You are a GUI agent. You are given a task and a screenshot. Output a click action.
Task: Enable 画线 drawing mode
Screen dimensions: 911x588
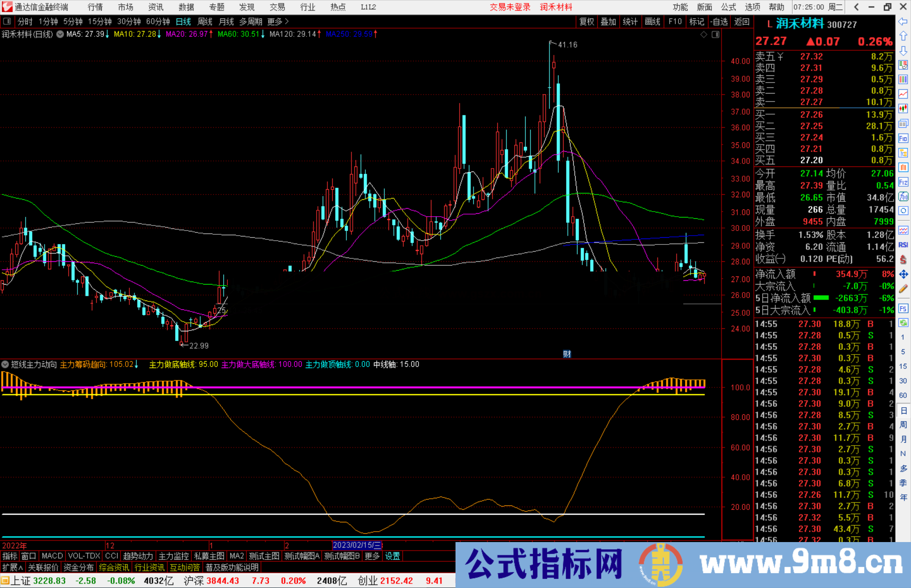653,21
